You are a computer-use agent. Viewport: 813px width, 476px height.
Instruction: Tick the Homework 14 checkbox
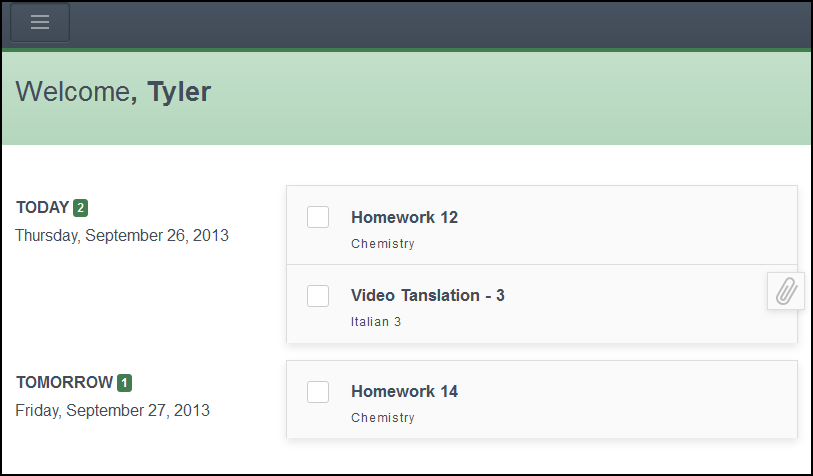318,391
